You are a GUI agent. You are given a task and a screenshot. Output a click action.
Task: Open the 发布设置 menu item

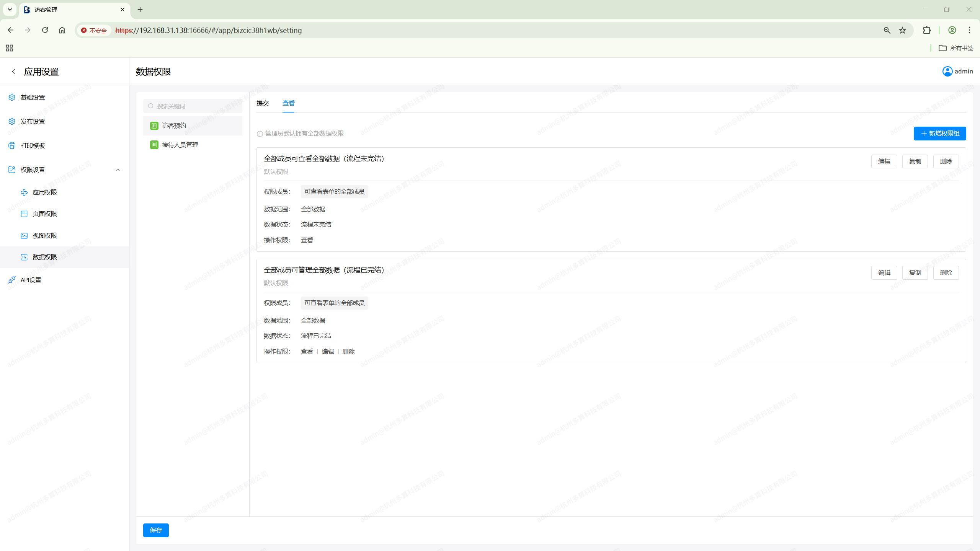point(33,121)
